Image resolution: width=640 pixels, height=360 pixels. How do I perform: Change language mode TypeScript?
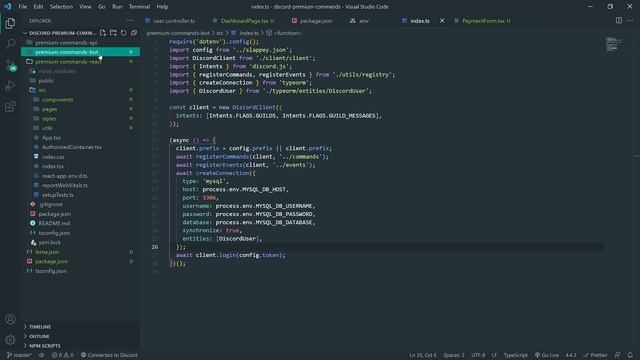point(515,355)
